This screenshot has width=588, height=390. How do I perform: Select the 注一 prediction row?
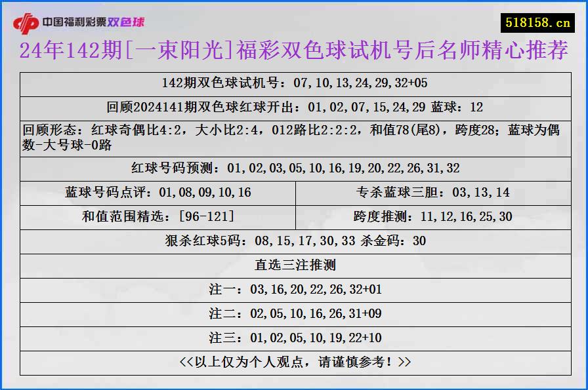[294, 288]
